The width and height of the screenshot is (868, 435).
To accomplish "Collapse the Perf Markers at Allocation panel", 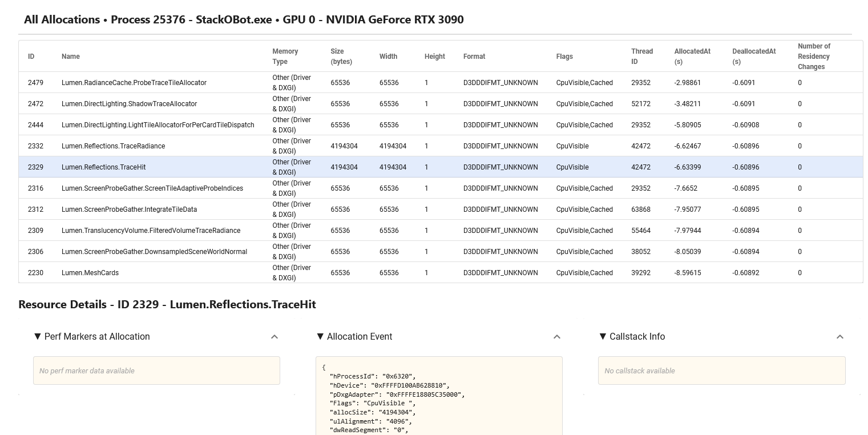I will click(x=274, y=337).
